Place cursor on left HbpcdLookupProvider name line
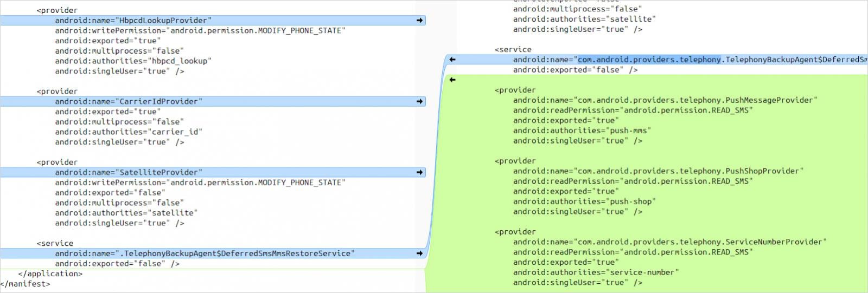Screen dimensions: 868x293 (133, 21)
